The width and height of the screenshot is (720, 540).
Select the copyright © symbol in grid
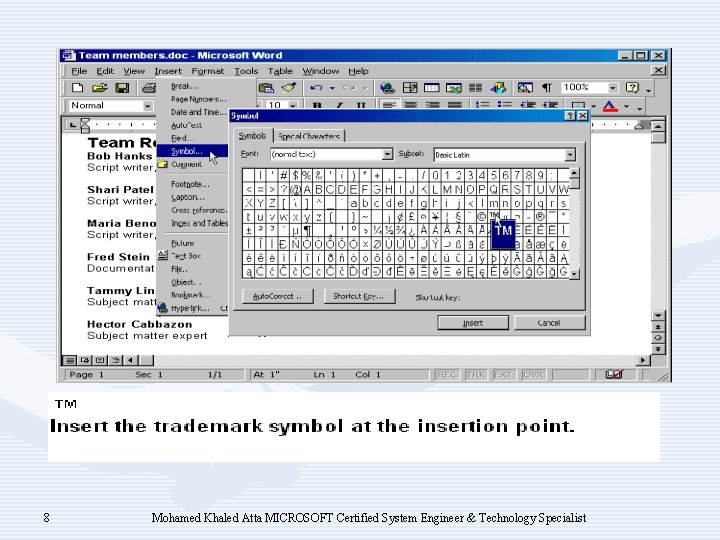(x=482, y=216)
